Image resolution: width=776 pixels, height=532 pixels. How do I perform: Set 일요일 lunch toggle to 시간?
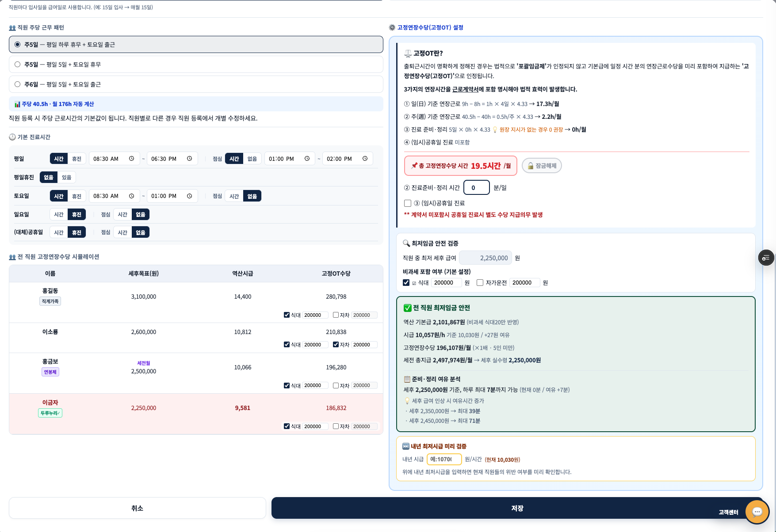[122, 214]
